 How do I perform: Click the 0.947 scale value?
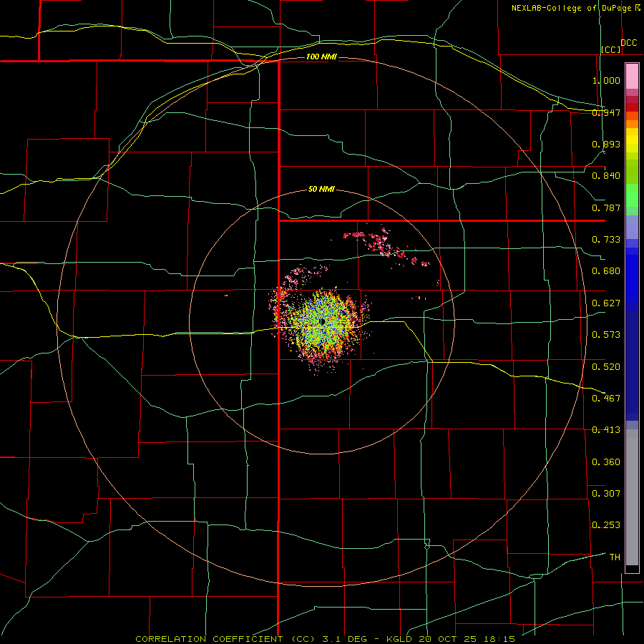click(x=606, y=112)
